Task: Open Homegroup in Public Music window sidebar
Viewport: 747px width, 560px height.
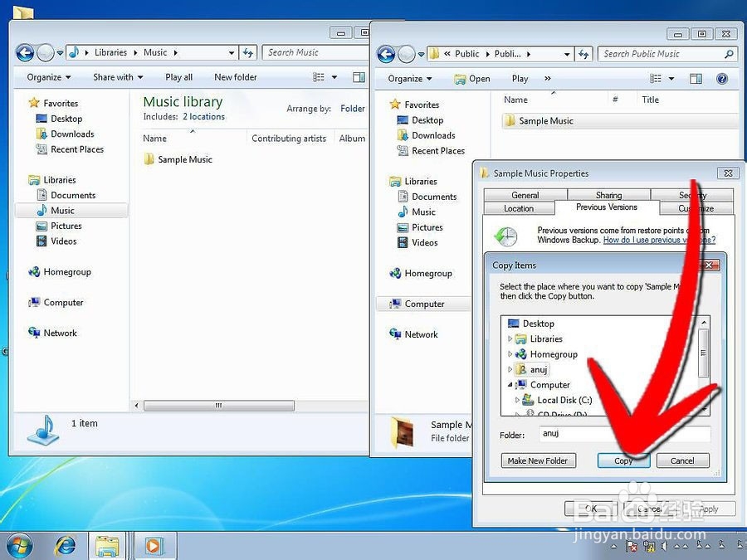Action: [x=428, y=273]
